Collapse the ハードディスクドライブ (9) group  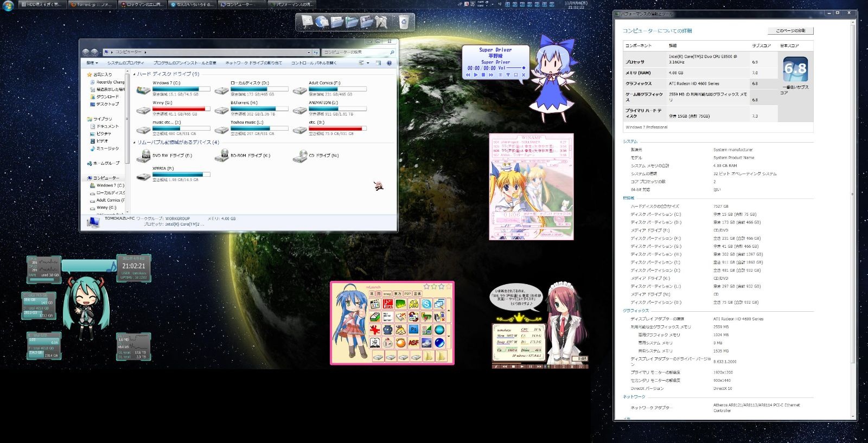coord(135,74)
